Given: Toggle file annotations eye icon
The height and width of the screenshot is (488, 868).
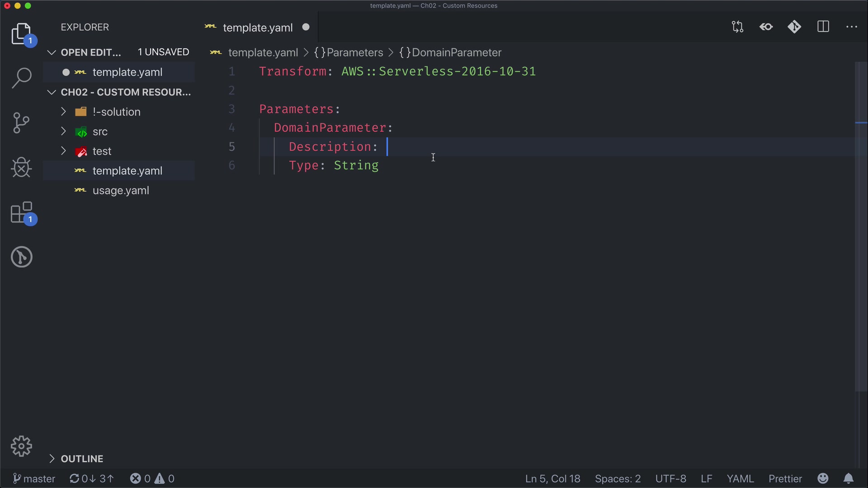Looking at the screenshot, I should click(x=766, y=27).
